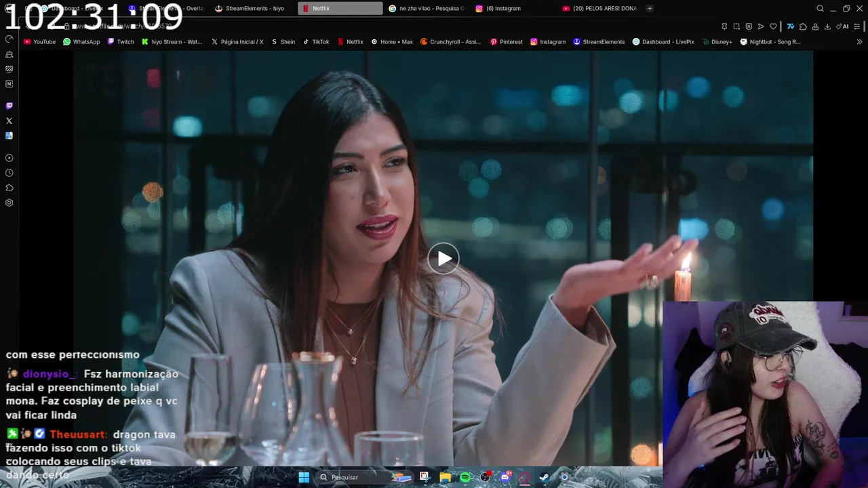Click the heart bookmark icon
This screenshot has height=488, width=868.
point(773,26)
